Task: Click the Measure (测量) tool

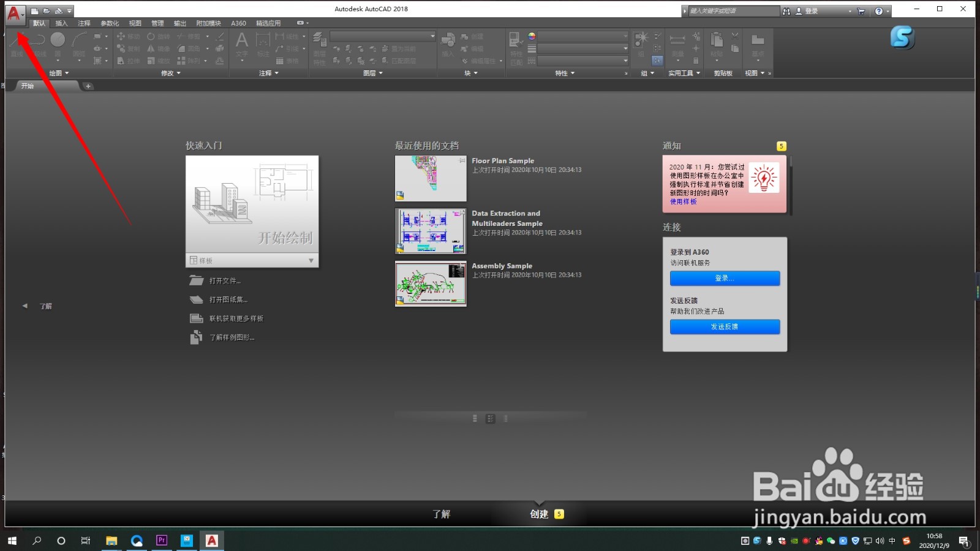Action: coord(677,44)
